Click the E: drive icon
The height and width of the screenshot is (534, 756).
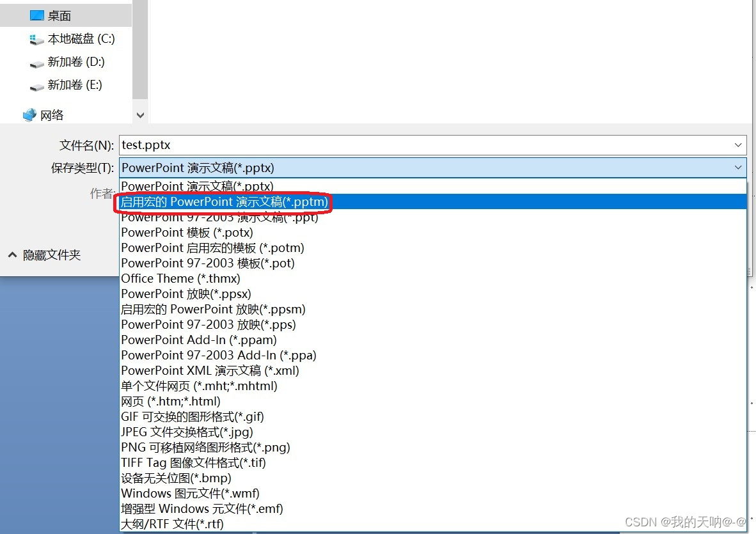point(36,87)
